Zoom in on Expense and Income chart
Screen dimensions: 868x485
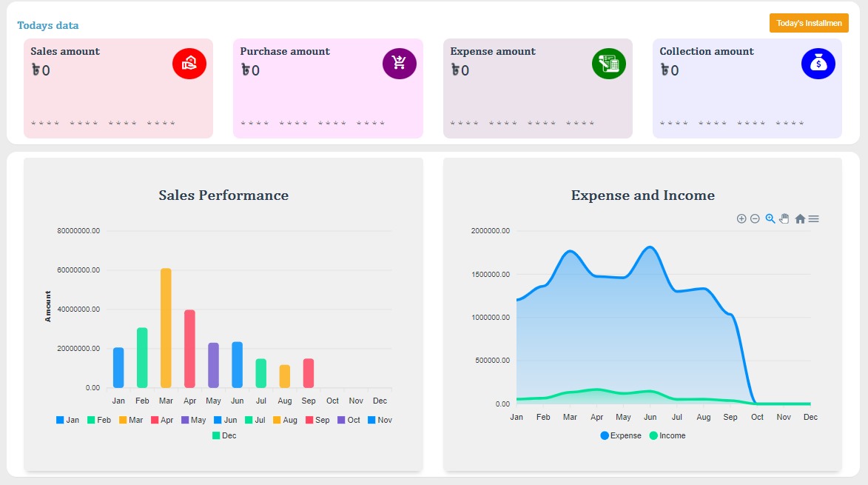tap(741, 218)
